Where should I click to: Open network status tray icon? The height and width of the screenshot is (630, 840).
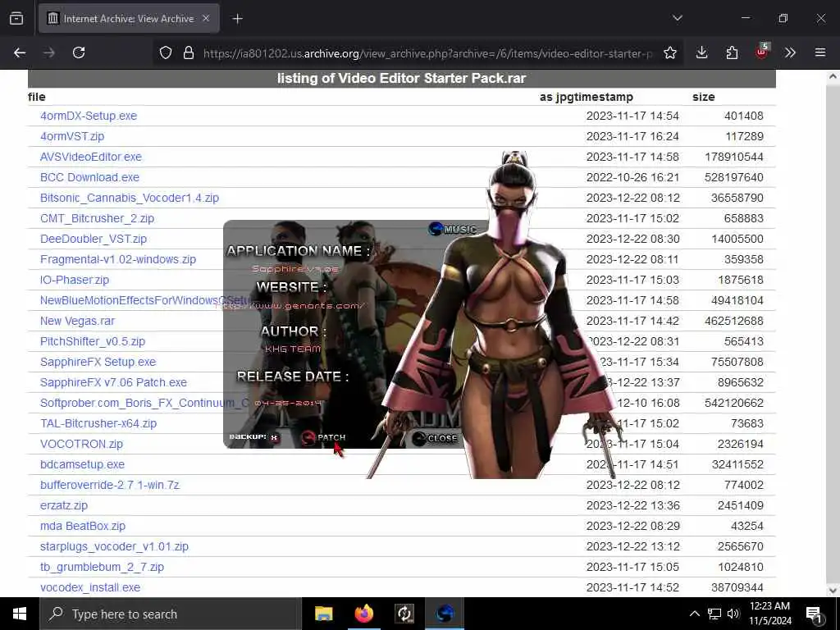click(714, 614)
